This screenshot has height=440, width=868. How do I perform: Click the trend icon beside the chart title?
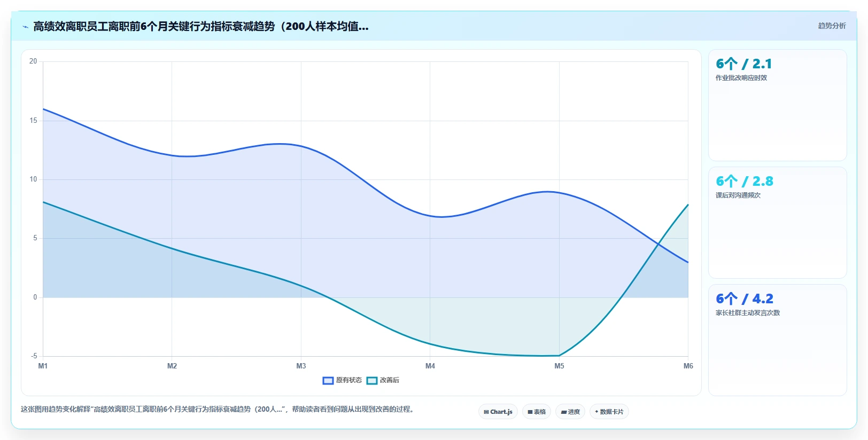pos(25,27)
